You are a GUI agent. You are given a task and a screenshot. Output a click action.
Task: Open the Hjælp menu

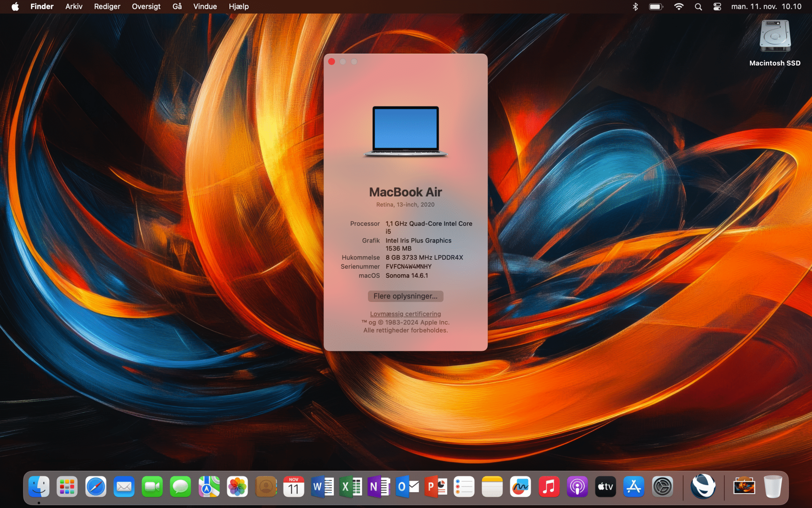pos(239,7)
